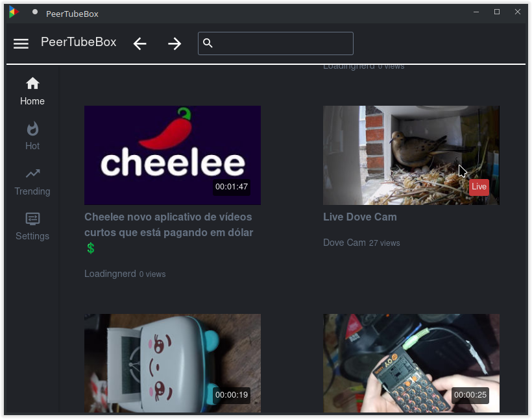The width and height of the screenshot is (532, 419).
Task: Go forward with the right arrow
Action: [175, 43]
